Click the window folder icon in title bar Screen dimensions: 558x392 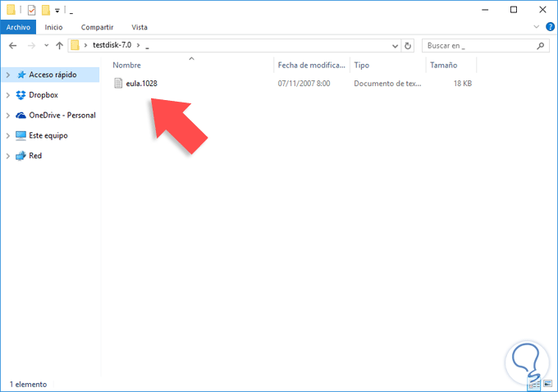pyautogui.click(x=11, y=10)
